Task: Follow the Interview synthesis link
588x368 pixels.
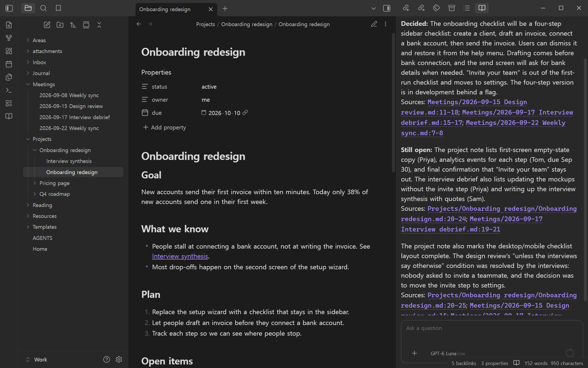Action: 180,256
